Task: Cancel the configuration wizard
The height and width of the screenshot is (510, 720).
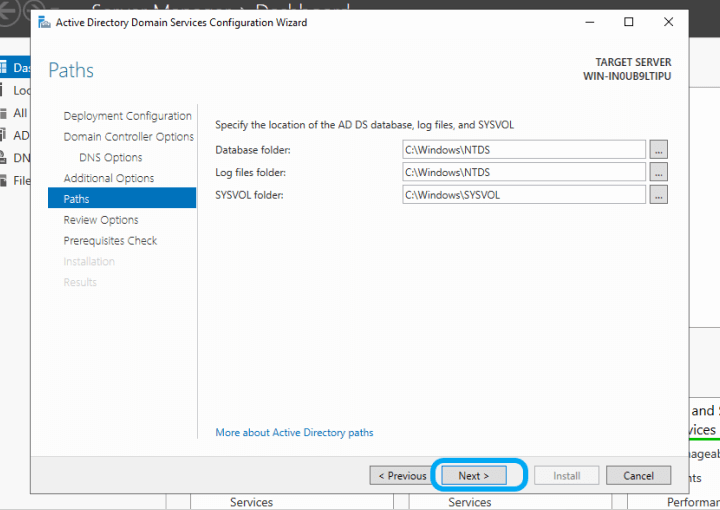Action: (638, 476)
